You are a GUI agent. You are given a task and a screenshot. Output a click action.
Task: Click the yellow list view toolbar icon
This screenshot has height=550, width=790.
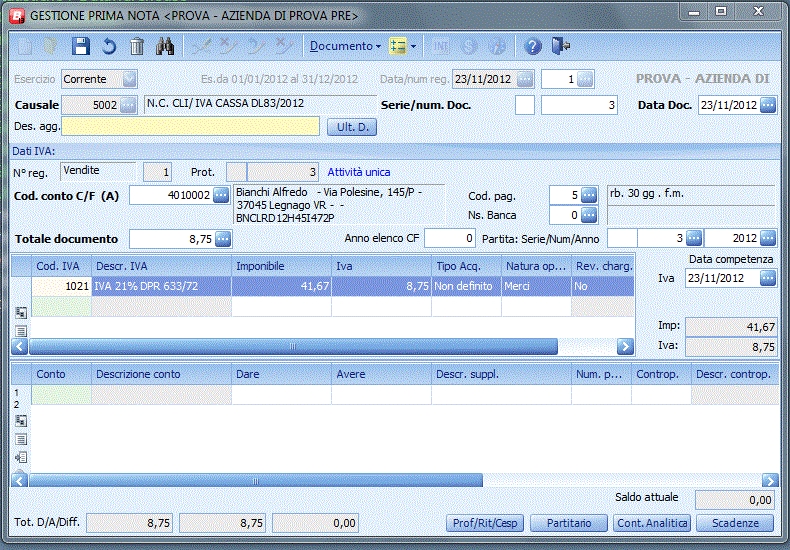click(399, 47)
